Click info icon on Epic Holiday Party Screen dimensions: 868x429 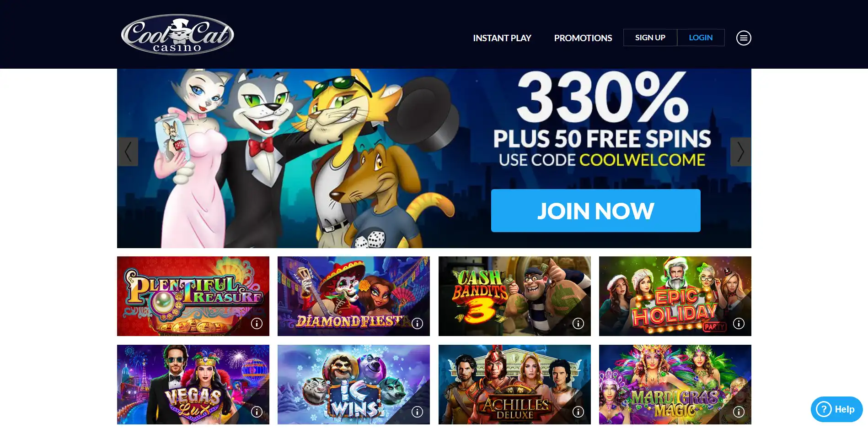739,324
